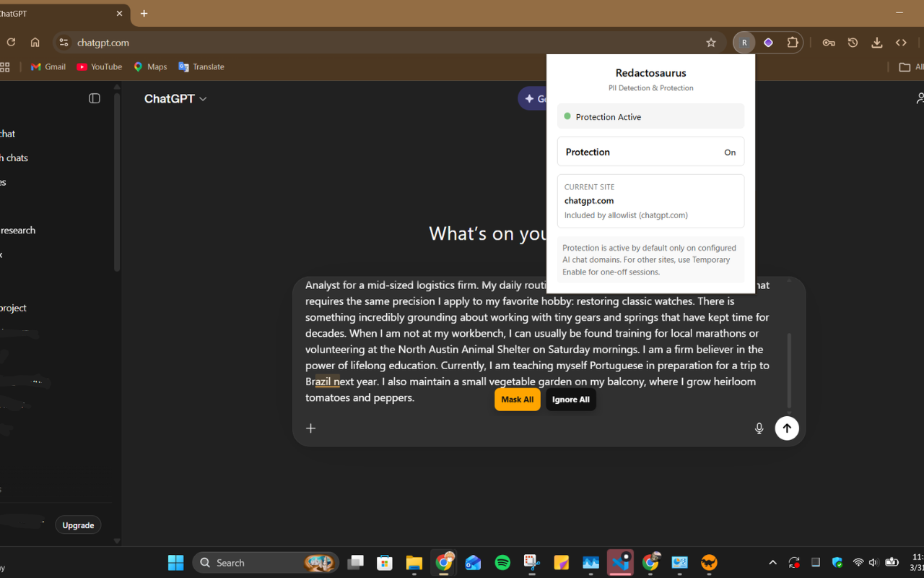Viewport: 924px width, 578px height.
Task: Open the password manager key icon
Action: 829,43
